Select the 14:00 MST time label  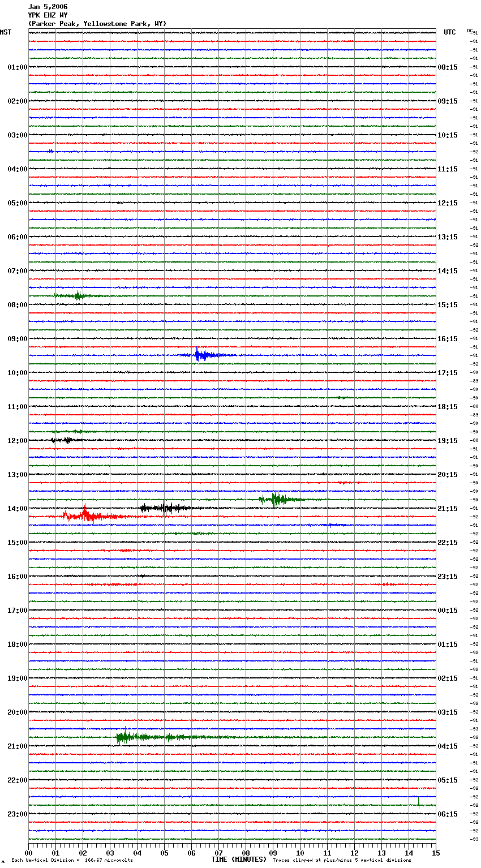tap(17, 509)
